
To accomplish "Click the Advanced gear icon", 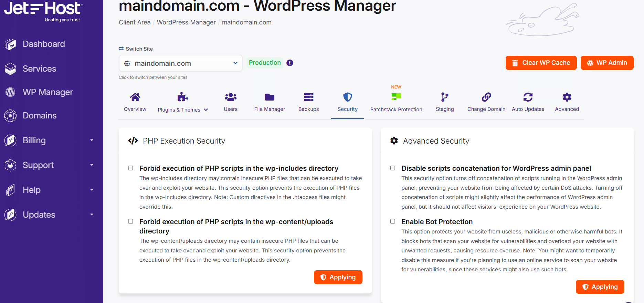I will (567, 97).
